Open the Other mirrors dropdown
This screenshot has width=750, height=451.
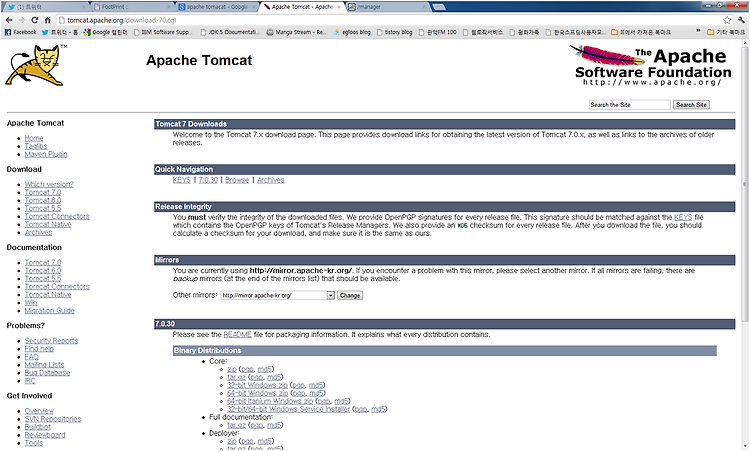(277, 296)
